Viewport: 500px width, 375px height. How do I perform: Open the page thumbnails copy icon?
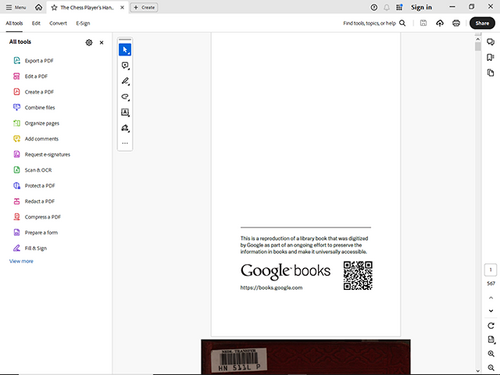[491, 73]
